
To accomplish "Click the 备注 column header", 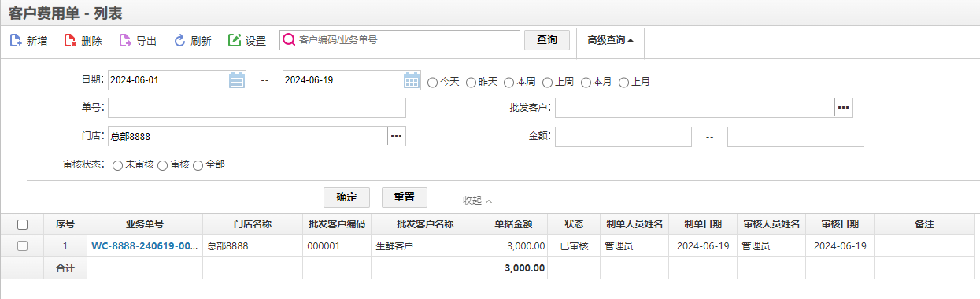I will coord(924,224).
